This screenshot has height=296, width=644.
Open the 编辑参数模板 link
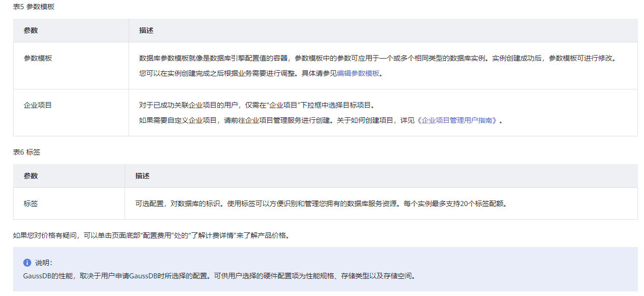pyautogui.click(x=358, y=73)
